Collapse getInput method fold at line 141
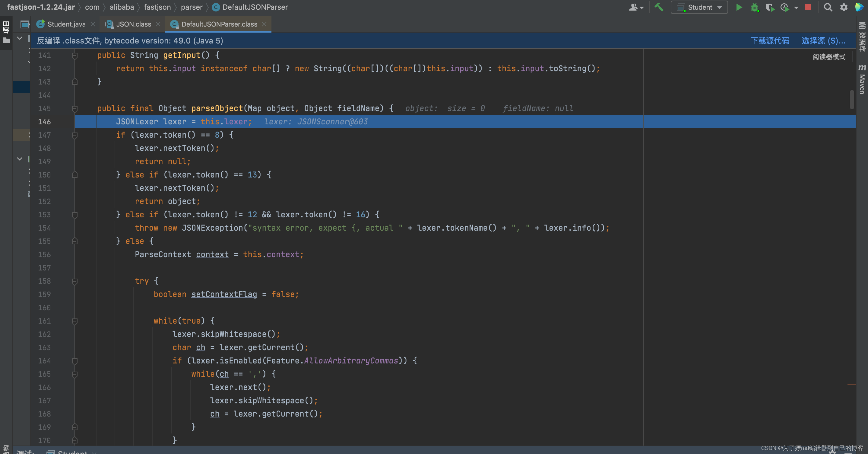The width and height of the screenshot is (868, 454). pyautogui.click(x=75, y=55)
